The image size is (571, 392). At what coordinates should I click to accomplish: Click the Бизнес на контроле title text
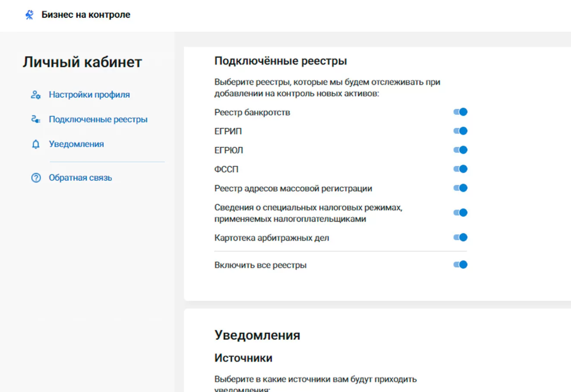point(85,14)
